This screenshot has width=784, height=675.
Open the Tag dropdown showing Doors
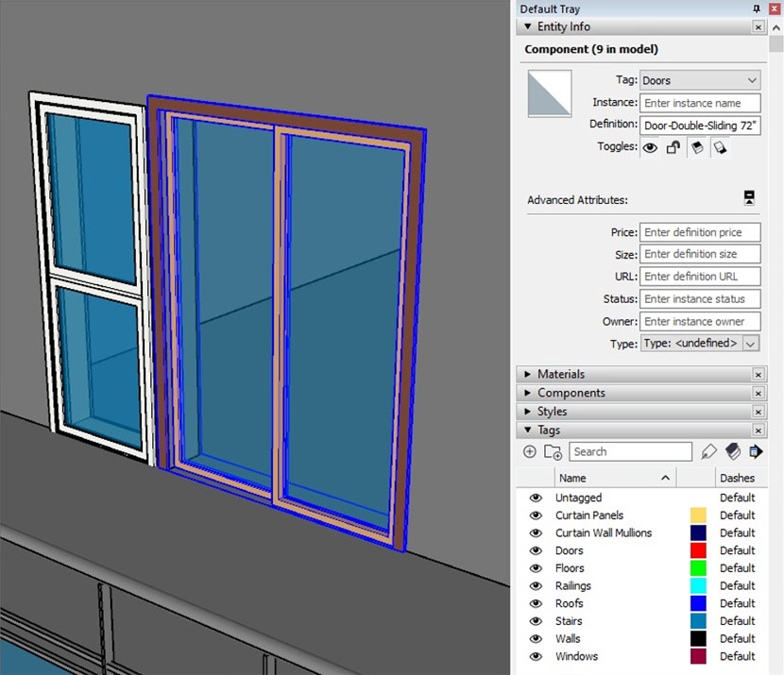pyautogui.click(x=700, y=81)
